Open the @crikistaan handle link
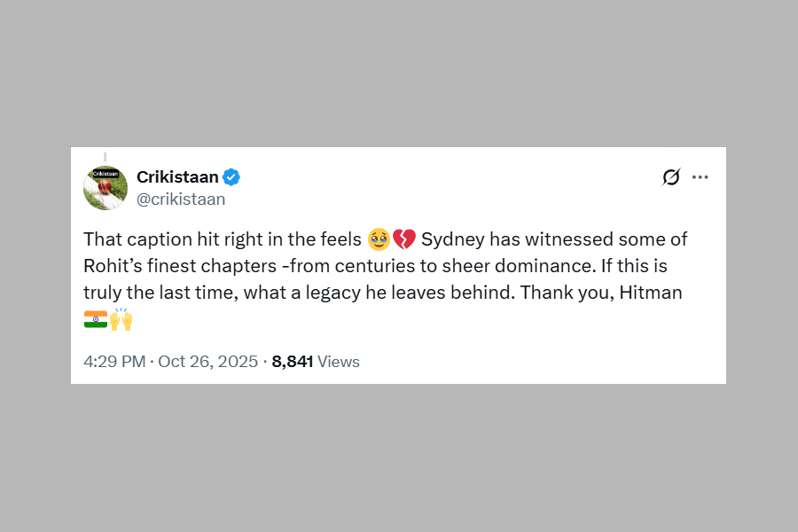This screenshot has height=532, width=798. [x=181, y=199]
